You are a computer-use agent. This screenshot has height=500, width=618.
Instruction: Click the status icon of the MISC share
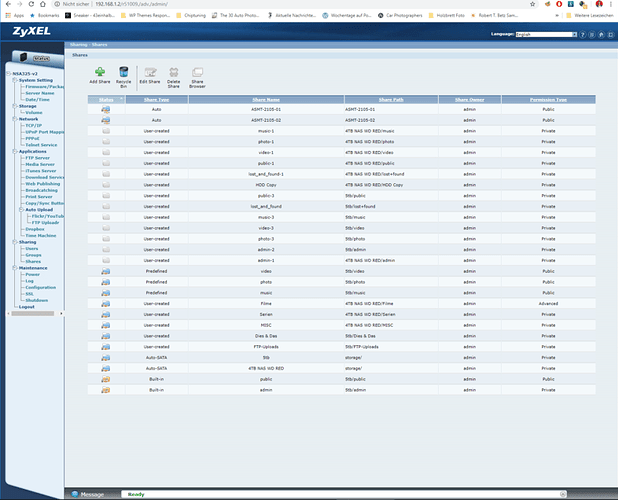pyautogui.click(x=106, y=325)
